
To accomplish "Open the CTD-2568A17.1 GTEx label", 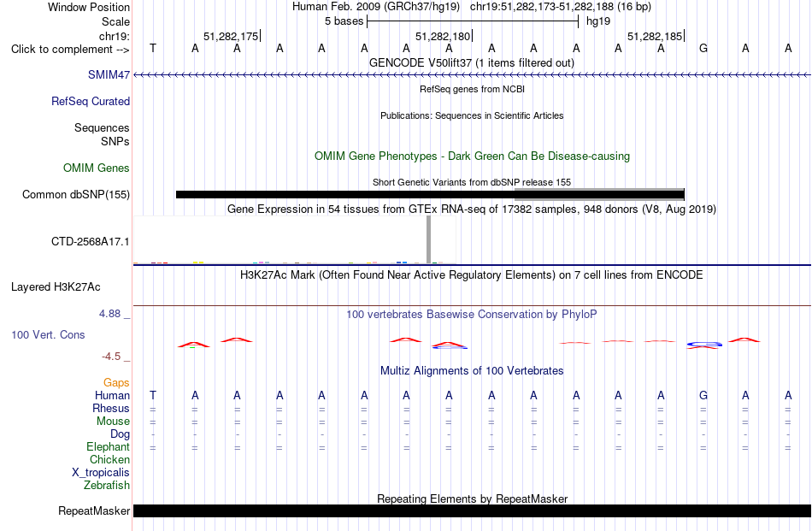I will tap(90, 241).
